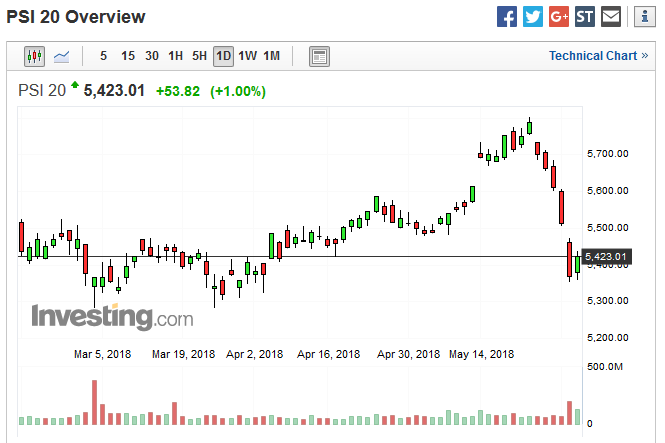Select the 1D interval

[x=224, y=56]
